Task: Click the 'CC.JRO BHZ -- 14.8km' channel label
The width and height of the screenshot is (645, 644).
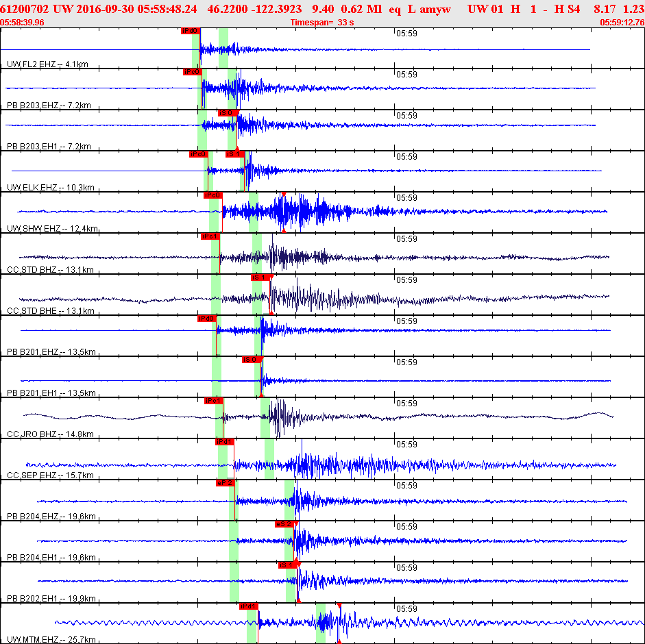Action: click(50, 434)
